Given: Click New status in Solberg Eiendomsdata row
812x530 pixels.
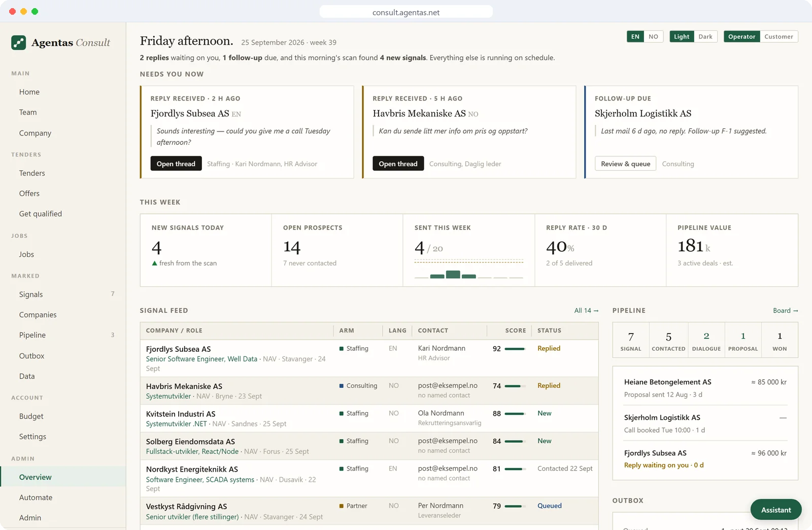Looking at the screenshot, I should (544, 441).
